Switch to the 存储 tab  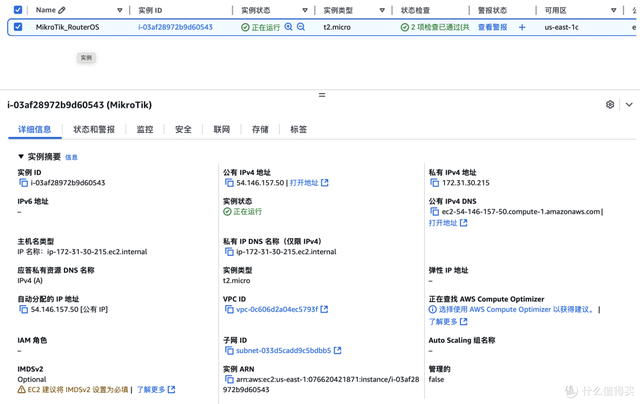pos(260,129)
